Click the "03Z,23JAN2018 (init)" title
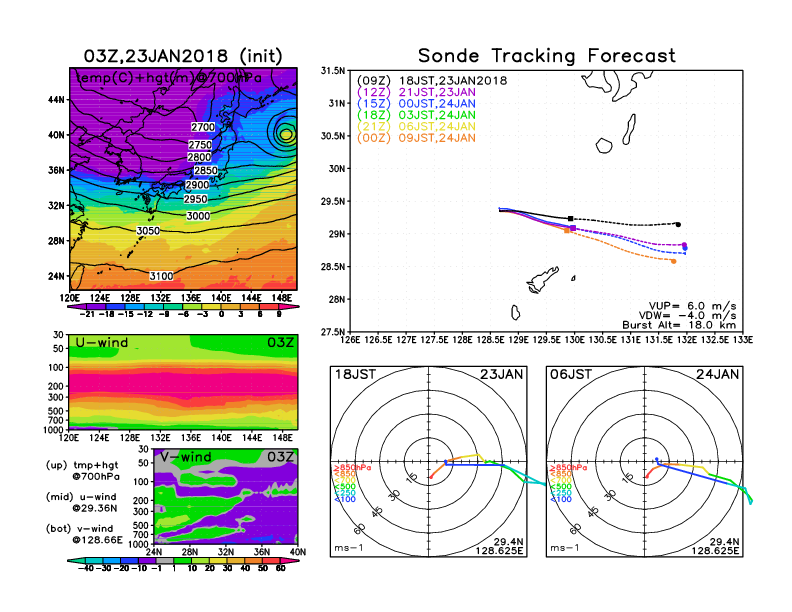The width and height of the screenshot is (792, 612). pos(183,56)
